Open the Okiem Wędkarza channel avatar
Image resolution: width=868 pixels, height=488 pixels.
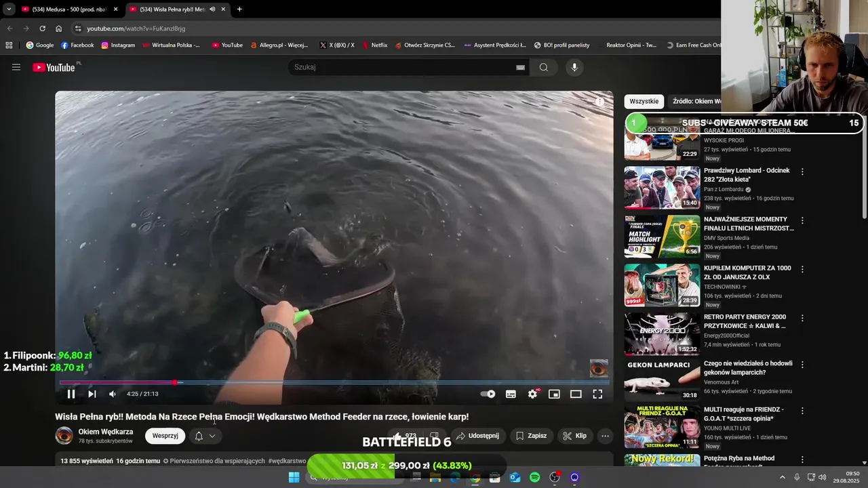(64, 436)
